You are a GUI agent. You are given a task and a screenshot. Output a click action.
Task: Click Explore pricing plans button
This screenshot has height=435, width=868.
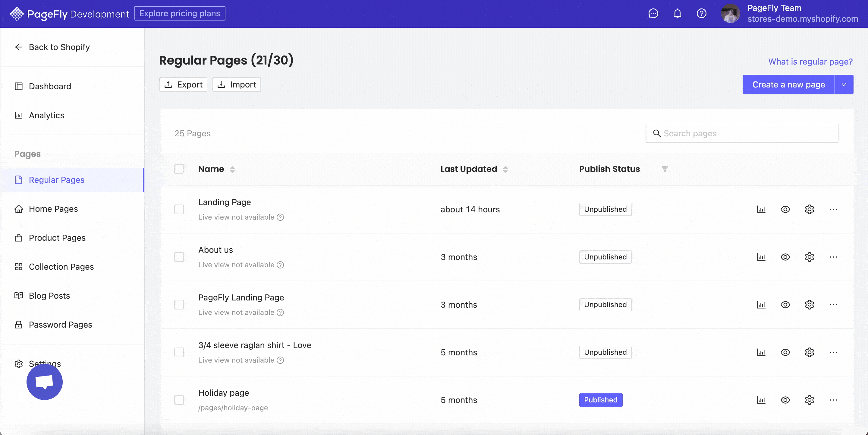pos(180,14)
